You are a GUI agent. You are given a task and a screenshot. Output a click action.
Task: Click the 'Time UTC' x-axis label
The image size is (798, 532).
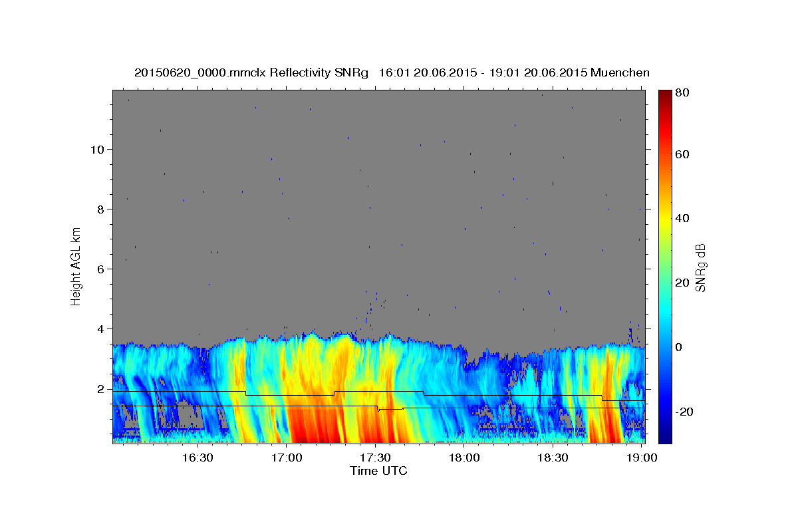(x=378, y=471)
